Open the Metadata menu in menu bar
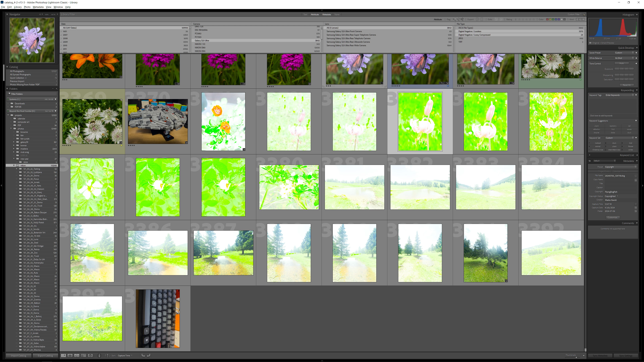 38,7
